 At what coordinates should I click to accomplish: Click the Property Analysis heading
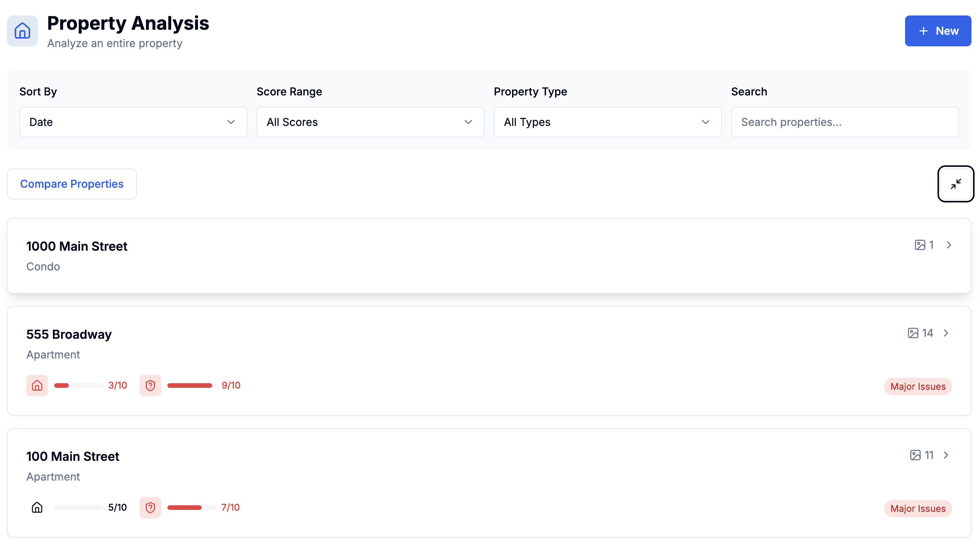click(x=128, y=23)
